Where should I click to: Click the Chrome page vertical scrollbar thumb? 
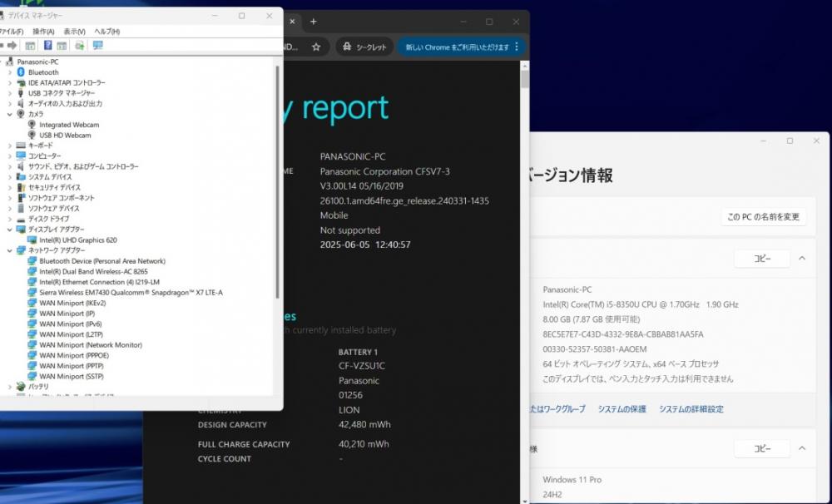[525, 80]
